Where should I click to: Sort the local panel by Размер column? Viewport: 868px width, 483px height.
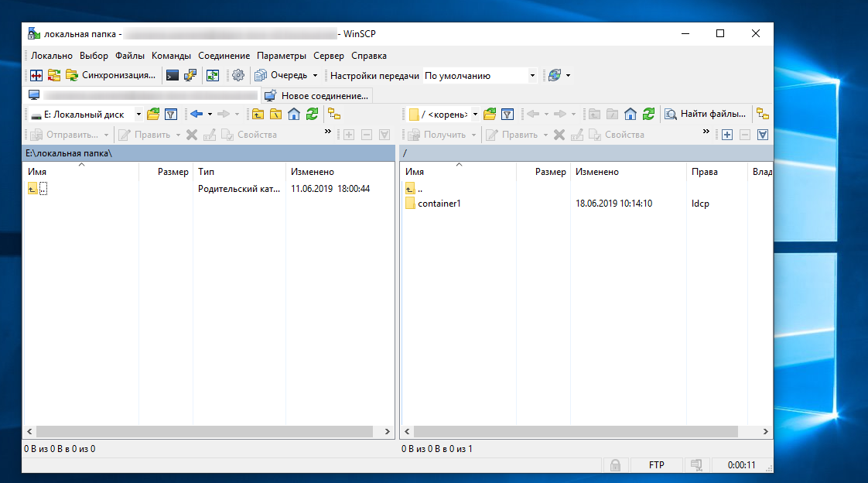point(166,172)
